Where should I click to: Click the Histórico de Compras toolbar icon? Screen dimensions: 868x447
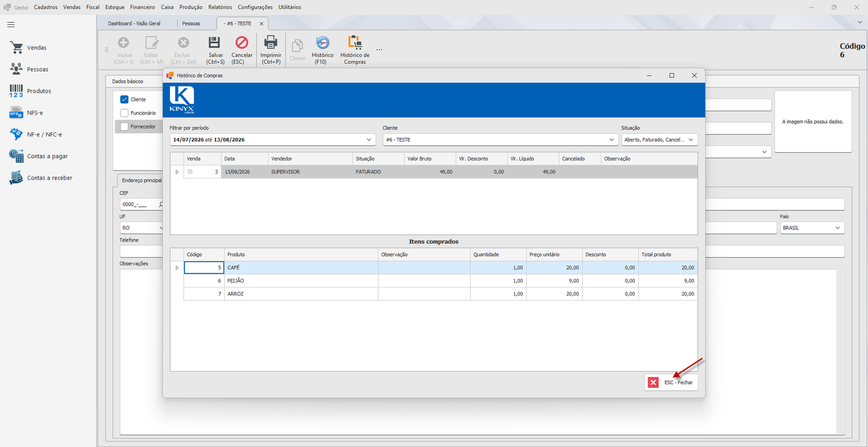(x=355, y=43)
